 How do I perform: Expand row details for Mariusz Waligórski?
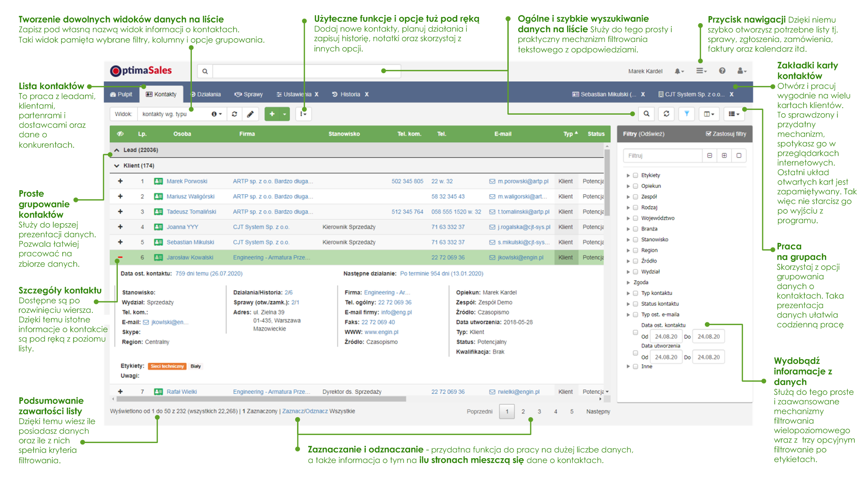(120, 196)
